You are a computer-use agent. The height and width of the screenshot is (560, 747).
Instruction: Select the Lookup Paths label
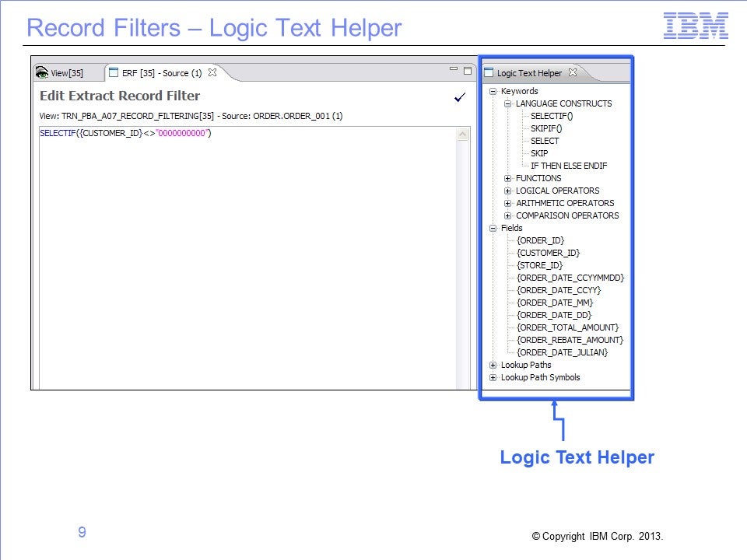[526, 365]
